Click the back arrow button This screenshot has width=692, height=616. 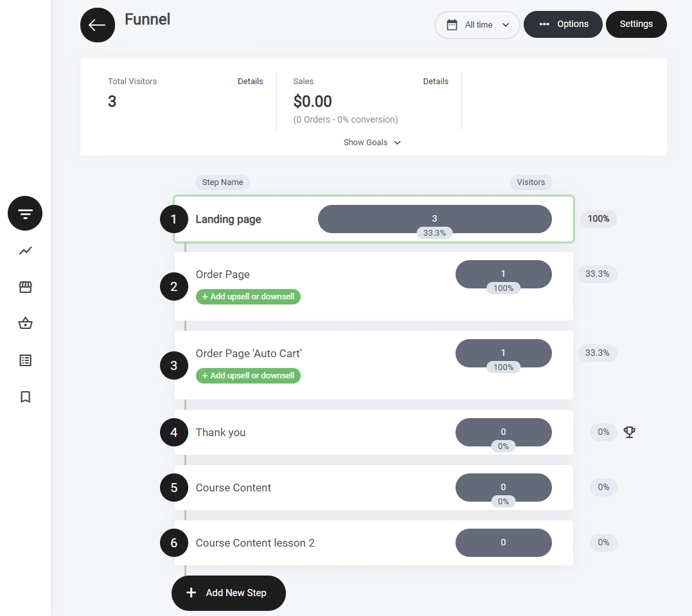click(98, 25)
